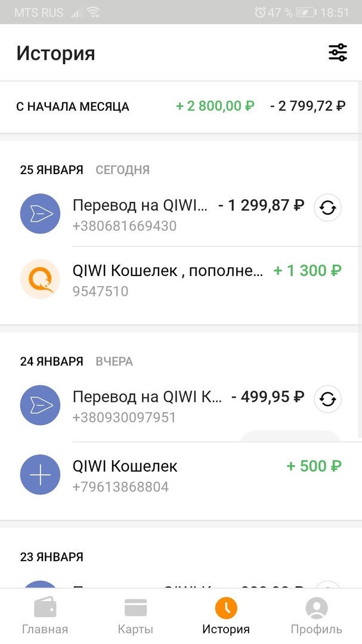Screen dimensions: 362x644
Task: Tap the month income total +2 800,00 ₽
Action: (215, 107)
